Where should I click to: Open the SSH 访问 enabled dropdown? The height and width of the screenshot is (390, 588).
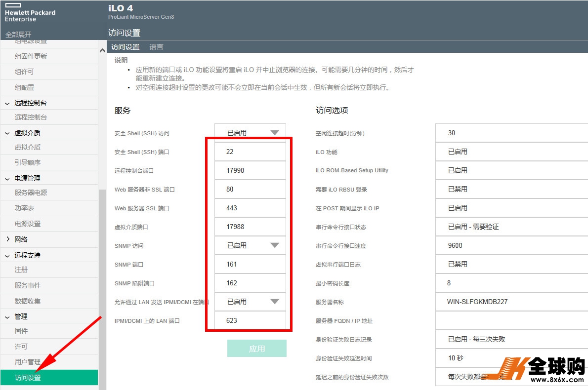pos(250,133)
